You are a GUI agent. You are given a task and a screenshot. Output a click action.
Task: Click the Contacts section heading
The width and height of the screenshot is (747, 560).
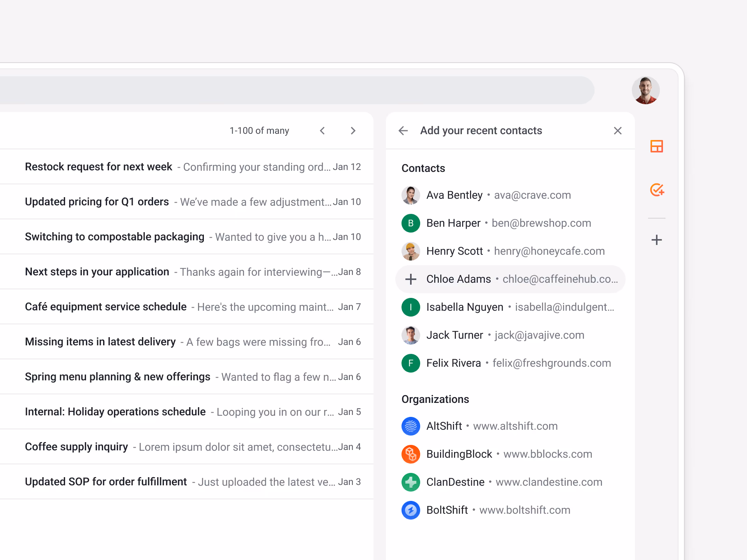[423, 168]
